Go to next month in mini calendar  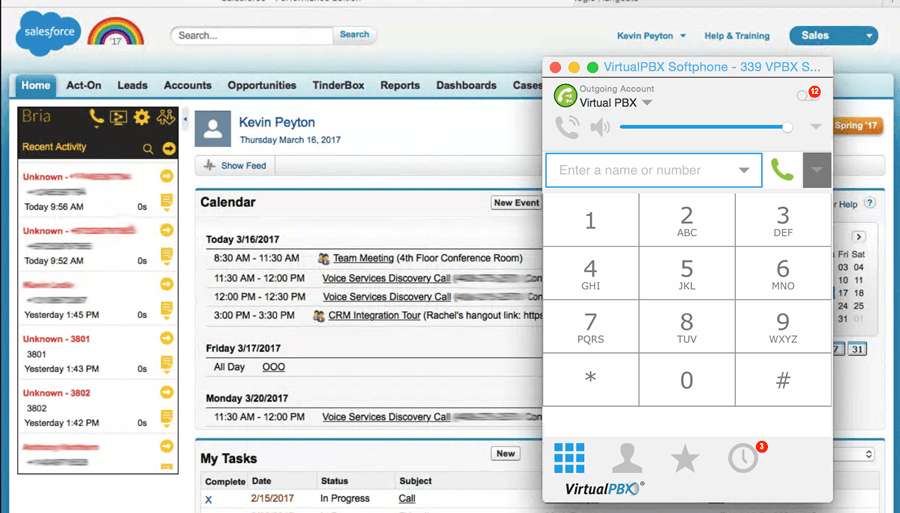tap(859, 236)
